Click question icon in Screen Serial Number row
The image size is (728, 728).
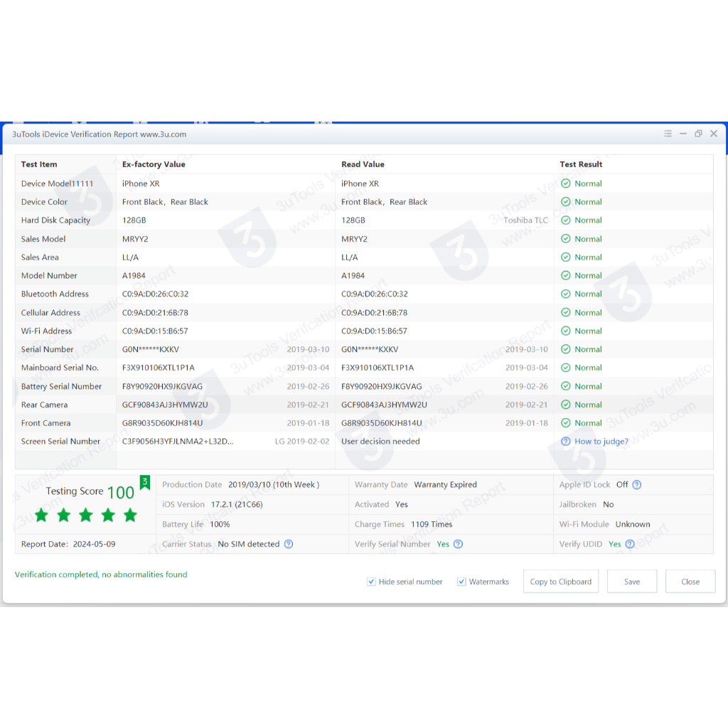565,441
